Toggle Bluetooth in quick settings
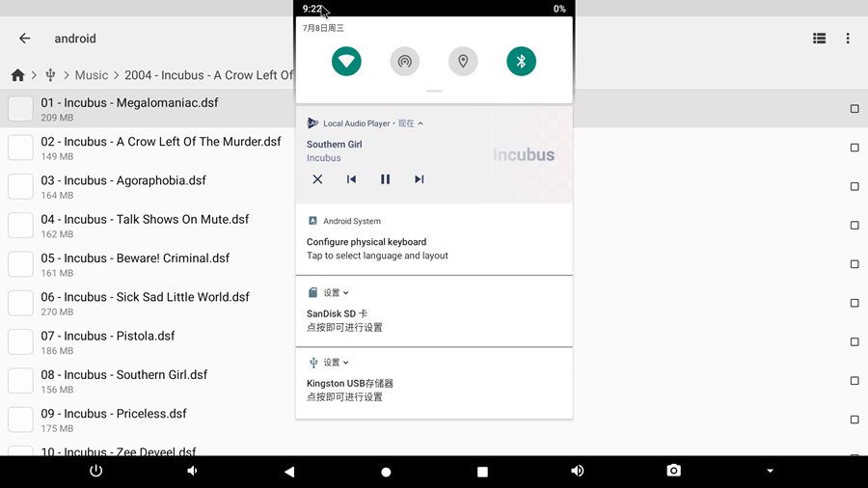 coord(521,61)
